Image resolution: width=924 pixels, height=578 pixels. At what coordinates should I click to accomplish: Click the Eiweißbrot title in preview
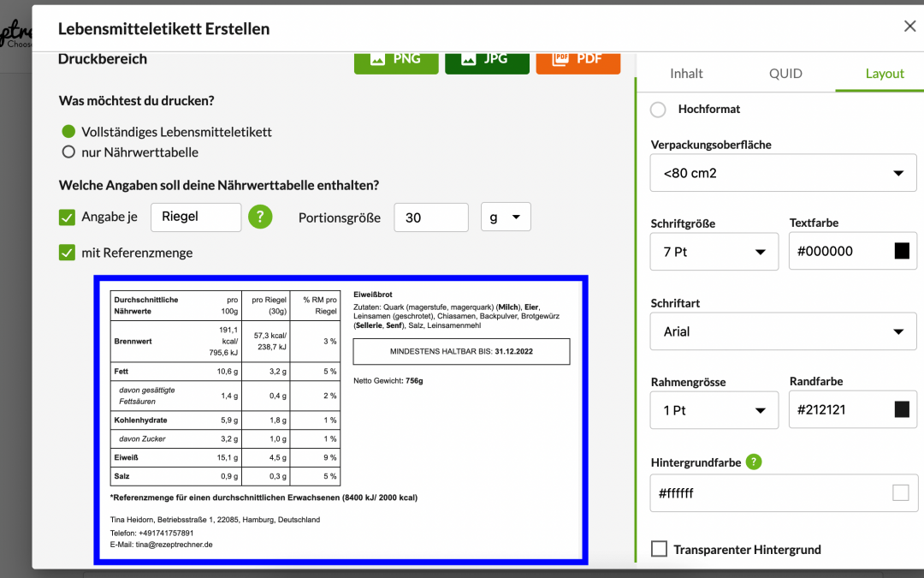point(373,295)
